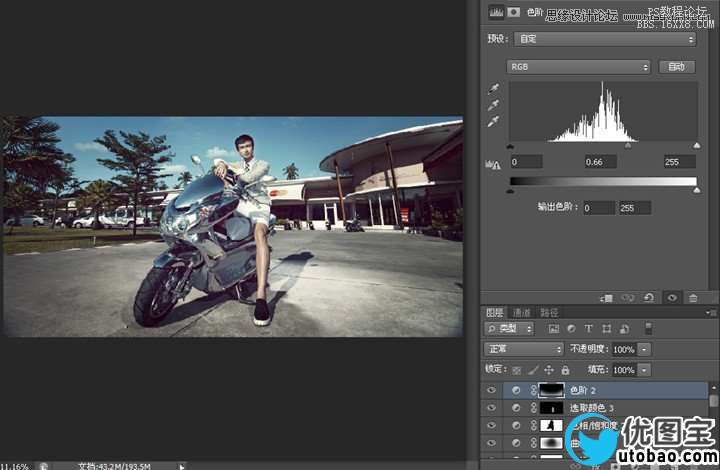Select the gray point eyedropper
The height and width of the screenshot is (470, 720).
(492, 105)
